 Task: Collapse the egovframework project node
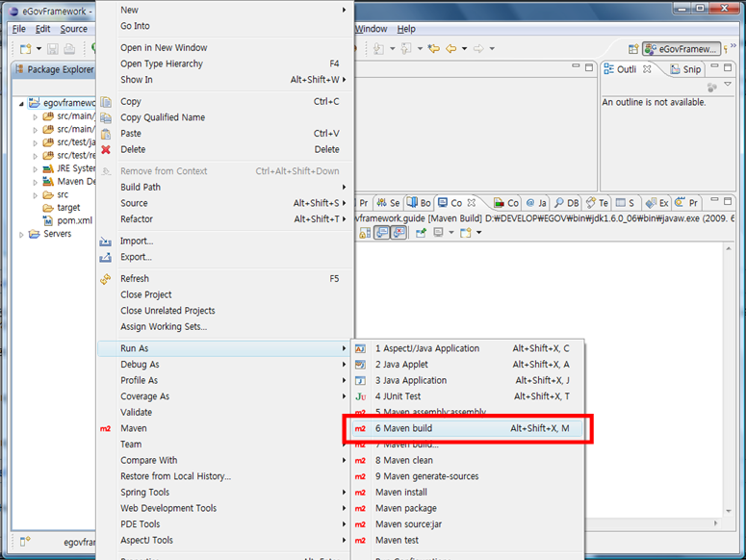click(21, 103)
